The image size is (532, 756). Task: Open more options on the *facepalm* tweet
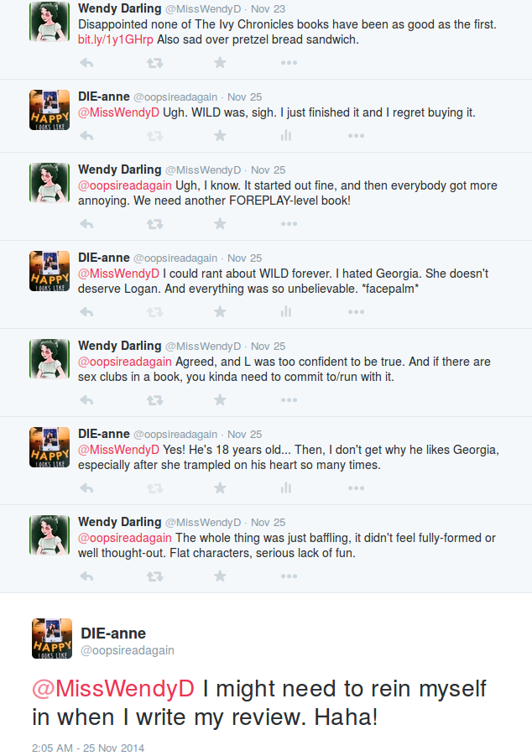(x=356, y=312)
